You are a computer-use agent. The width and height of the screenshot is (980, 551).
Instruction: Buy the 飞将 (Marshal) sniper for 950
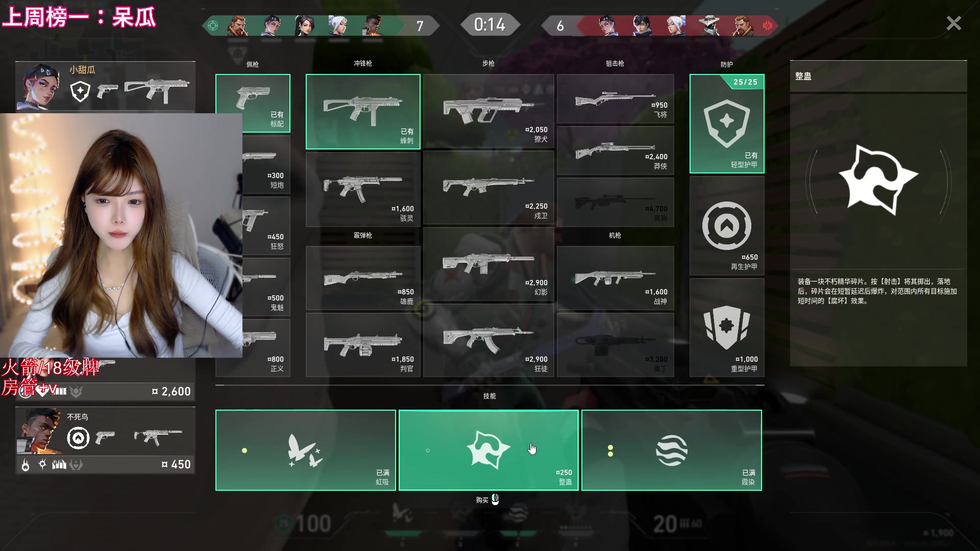(615, 99)
